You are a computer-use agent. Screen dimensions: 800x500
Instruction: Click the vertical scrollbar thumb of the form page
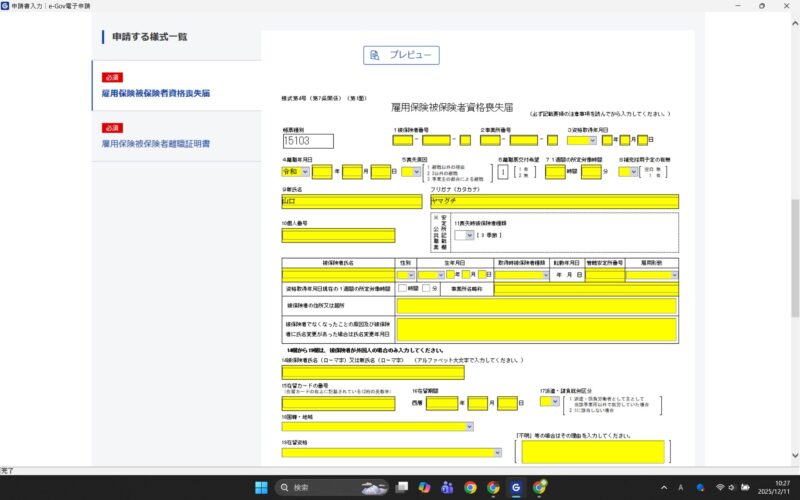tap(795, 258)
